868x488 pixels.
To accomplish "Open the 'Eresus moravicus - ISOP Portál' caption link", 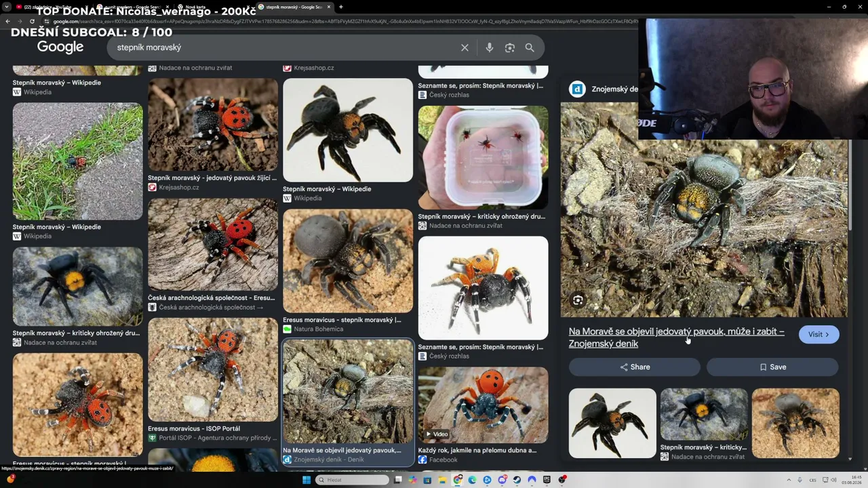I will coord(194,428).
